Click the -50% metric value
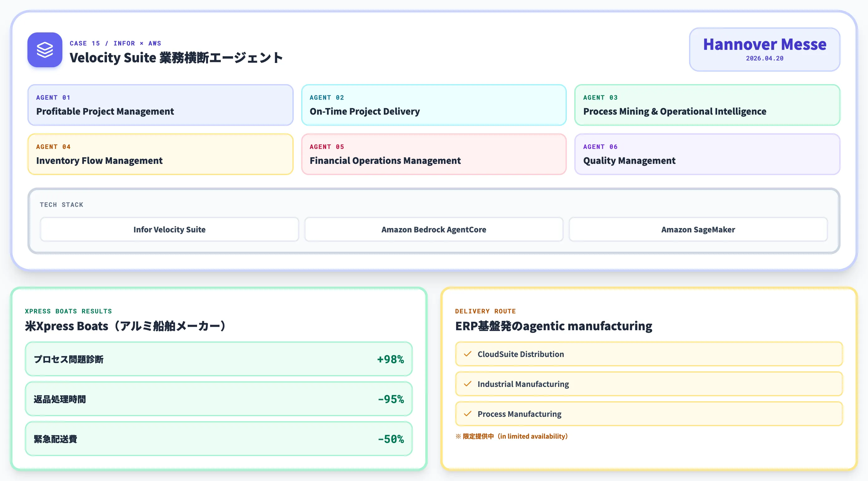 pos(391,439)
